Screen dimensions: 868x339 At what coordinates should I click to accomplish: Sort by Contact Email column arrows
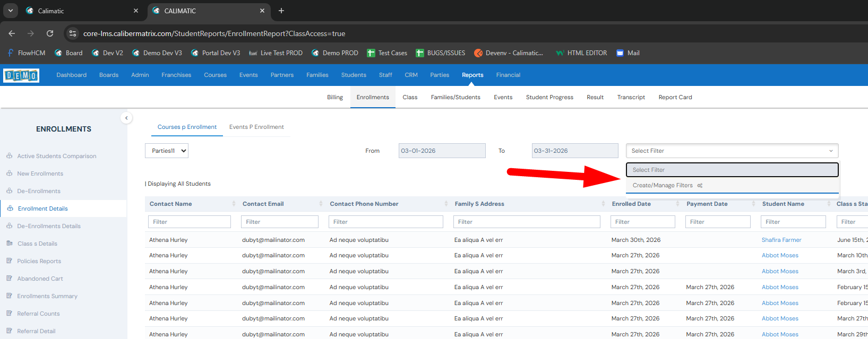coord(321,204)
